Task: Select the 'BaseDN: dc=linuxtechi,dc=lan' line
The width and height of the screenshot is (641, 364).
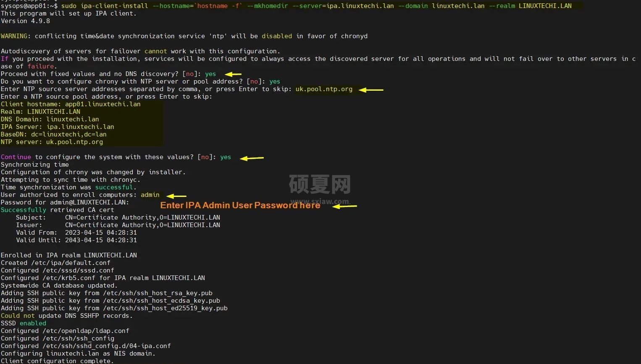Action: pos(54,134)
